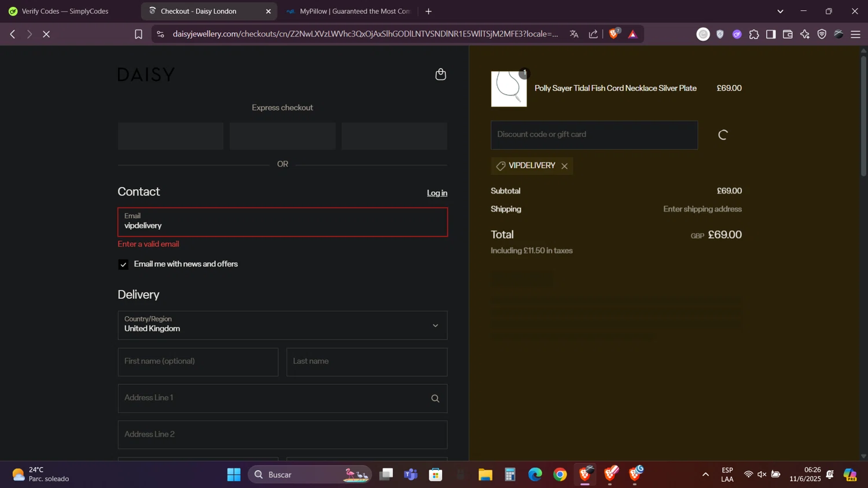The height and width of the screenshot is (488, 868).
Task: Select the Enter shipping address text
Action: click(x=703, y=209)
